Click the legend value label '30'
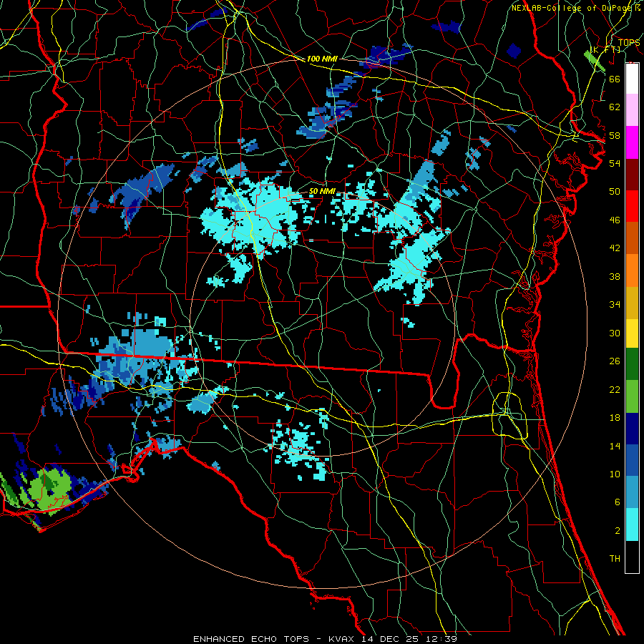Image resolution: width=644 pixels, height=644 pixels. pos(615,333)
